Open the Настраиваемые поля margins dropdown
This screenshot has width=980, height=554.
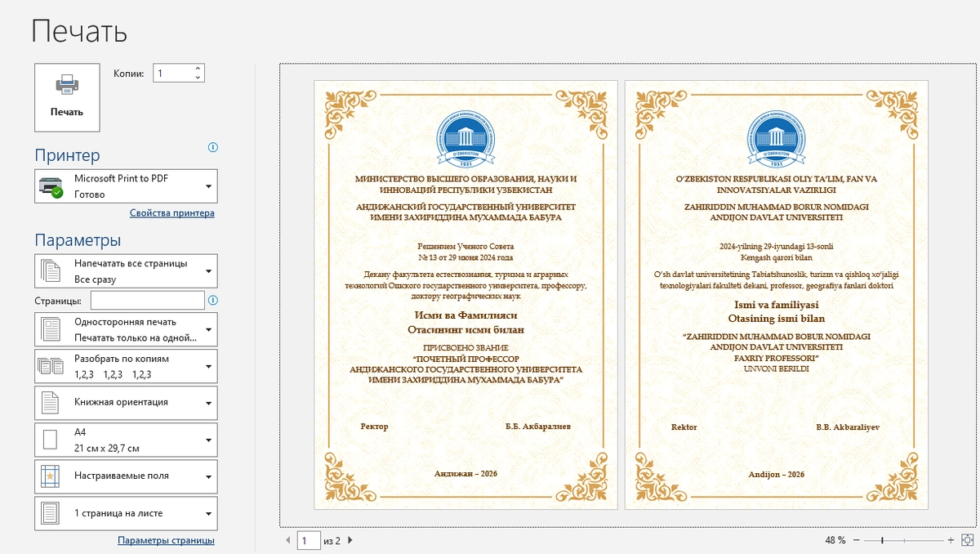pos(126,476)
